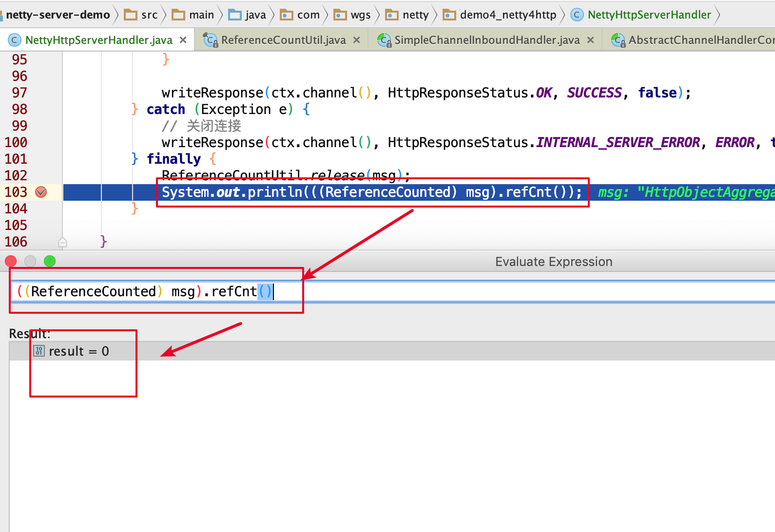
Task: Click the 'catch' keyword on line 98
Action: click(166, 109)
